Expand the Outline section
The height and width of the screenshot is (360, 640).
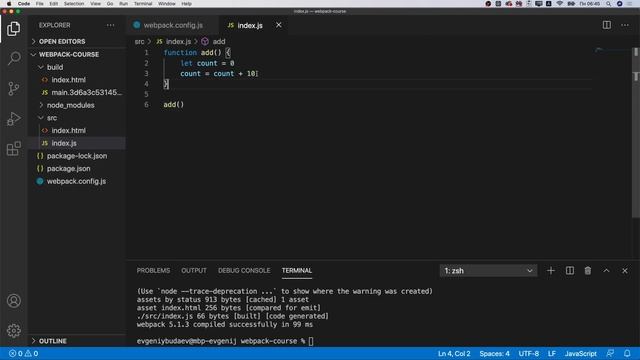(x=77, y=341)
